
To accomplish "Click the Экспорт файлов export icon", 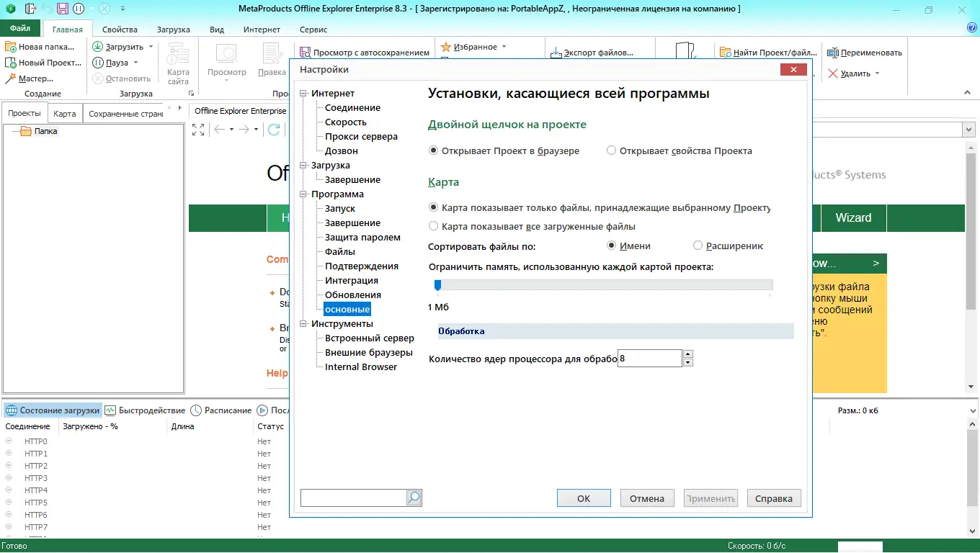I will pyautogui.click(x=557, y=53).
